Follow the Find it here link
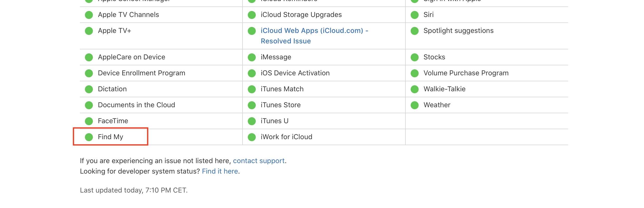 (x=220, y=171)
